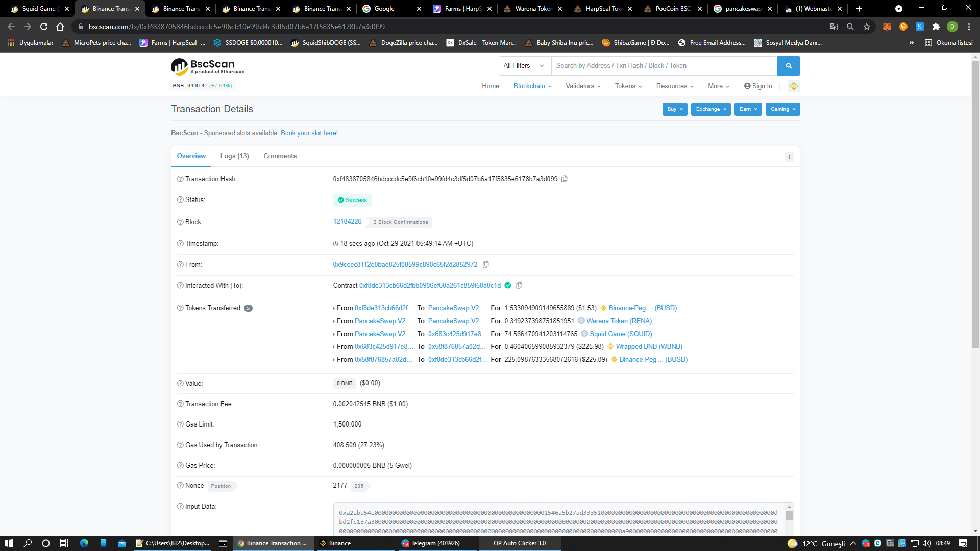Click the search by address input field
Viewport: 980px width, 551px height.
(x=664, y=66)
